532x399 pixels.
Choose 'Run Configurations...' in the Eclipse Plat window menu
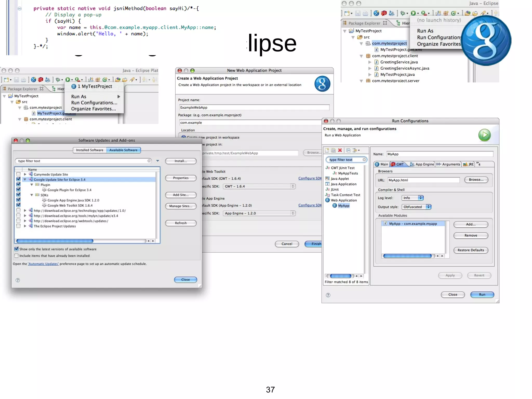point(94,103)
